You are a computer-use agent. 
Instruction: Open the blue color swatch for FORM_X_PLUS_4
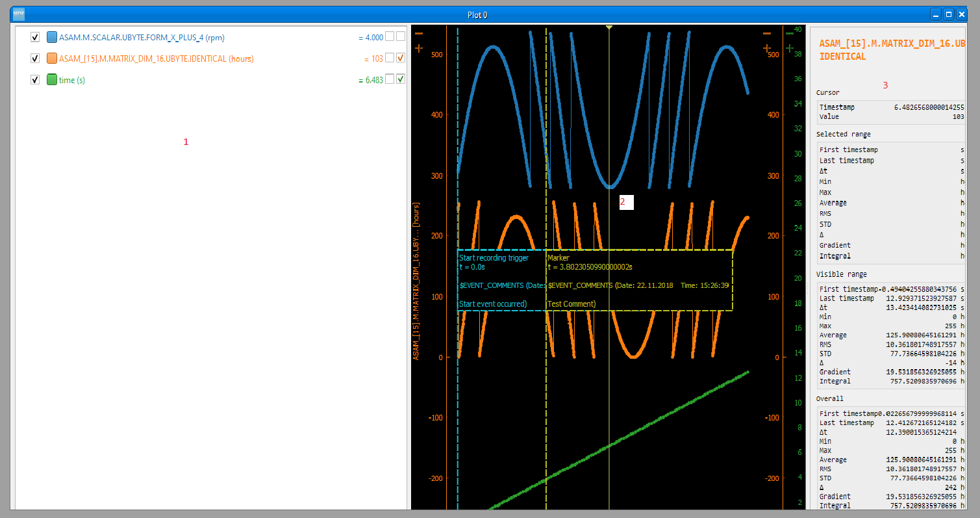[x=52, y=37]
